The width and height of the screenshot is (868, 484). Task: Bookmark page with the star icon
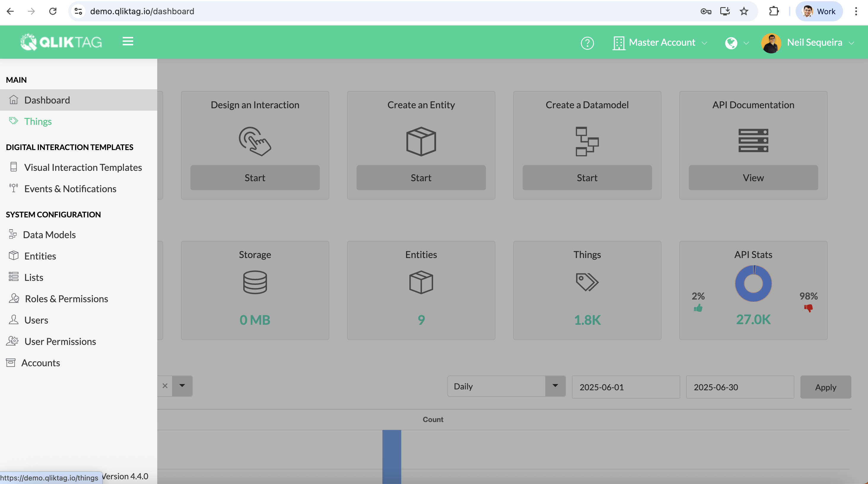click(x=744, y=12)
